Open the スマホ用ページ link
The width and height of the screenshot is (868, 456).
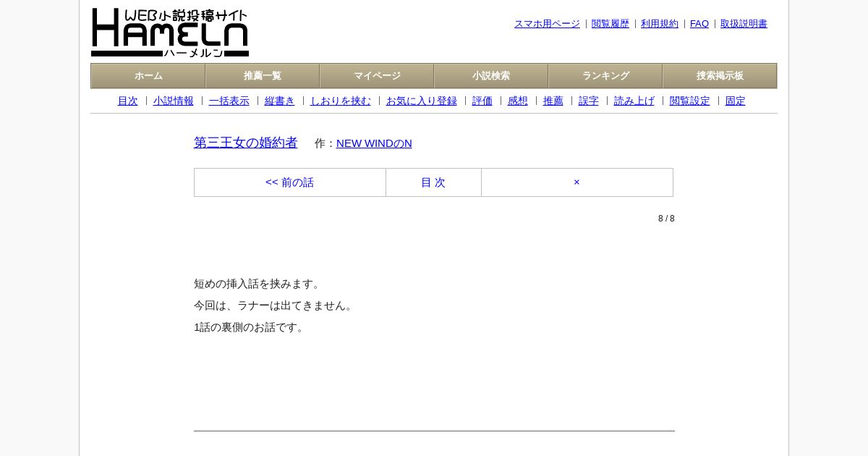[547, 24]
